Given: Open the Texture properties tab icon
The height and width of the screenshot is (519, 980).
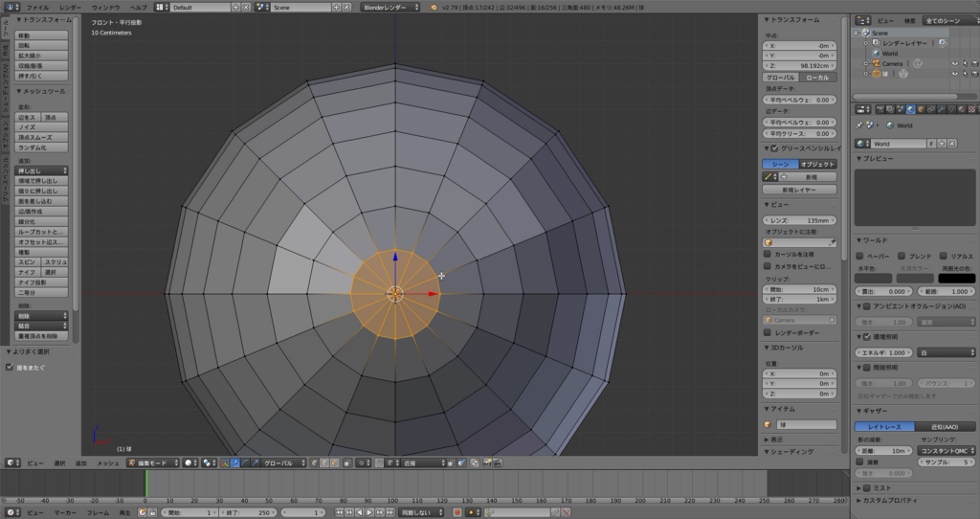Looking at the screenshot, I should click(x=972, y=109).
